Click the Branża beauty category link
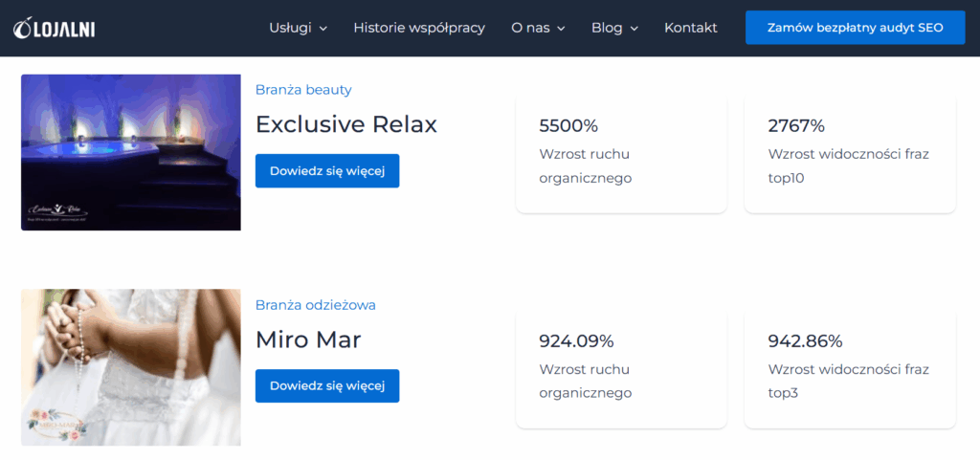This screenshot has height=460, width=980. click(x=303, y=90)
